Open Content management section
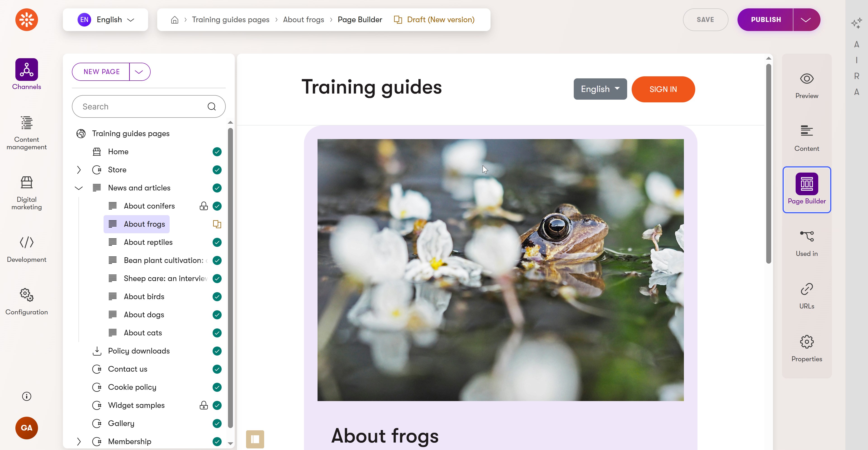This screenshot has width=868, height=450. click(26, 132)
